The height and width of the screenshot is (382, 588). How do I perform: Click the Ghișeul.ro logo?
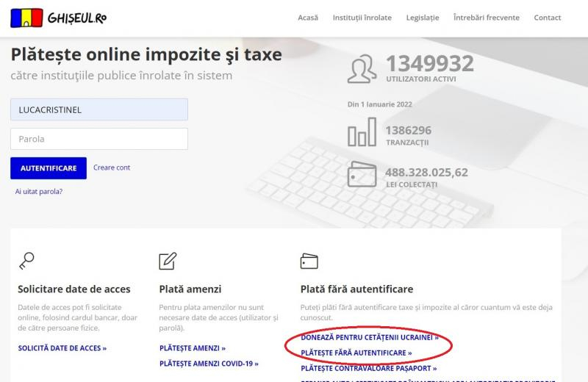[58, 18]
